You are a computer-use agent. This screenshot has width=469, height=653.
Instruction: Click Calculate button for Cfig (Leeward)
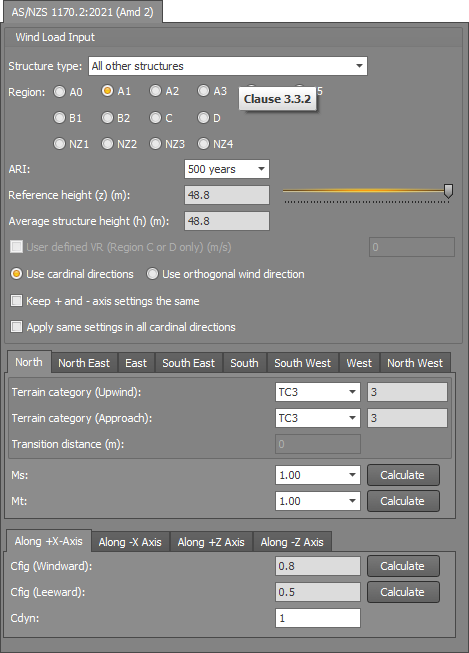pos(403,592)
